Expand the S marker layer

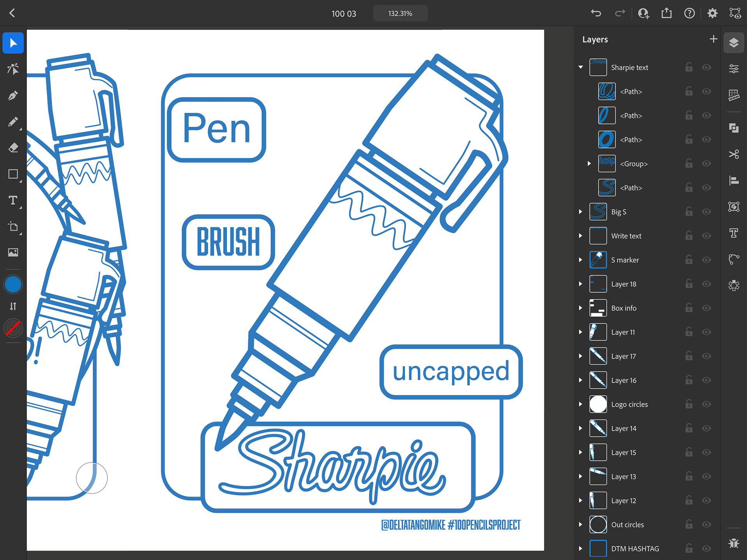coord(580,260)
